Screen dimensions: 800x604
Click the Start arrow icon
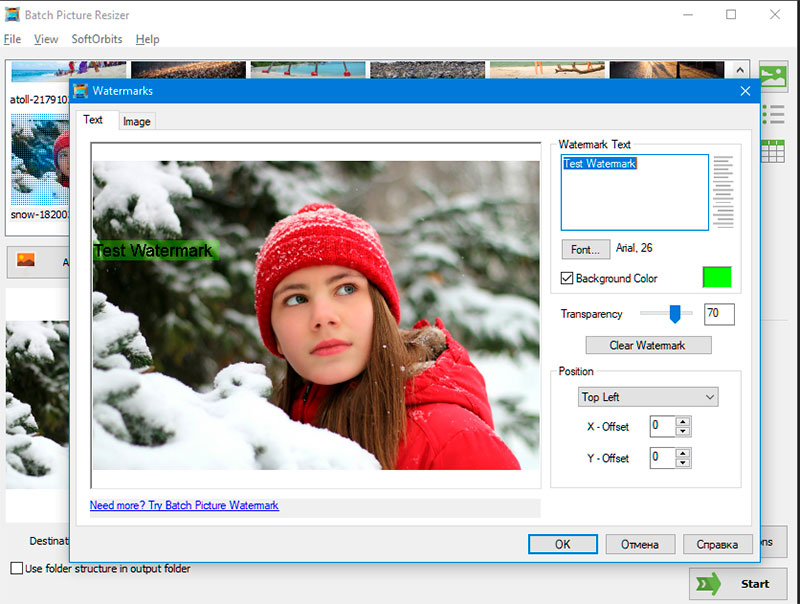[x=709, y=584]
